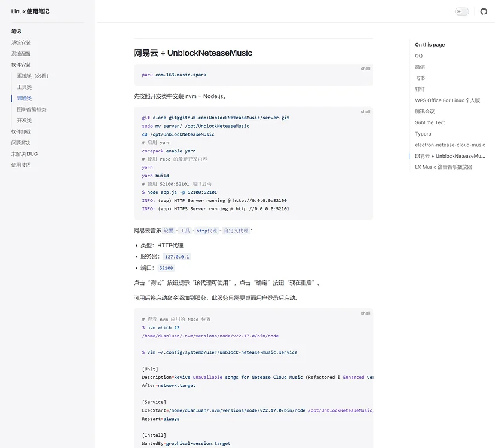Select the active 普通类 sidebar entry
495x448 pixels.
25,98
